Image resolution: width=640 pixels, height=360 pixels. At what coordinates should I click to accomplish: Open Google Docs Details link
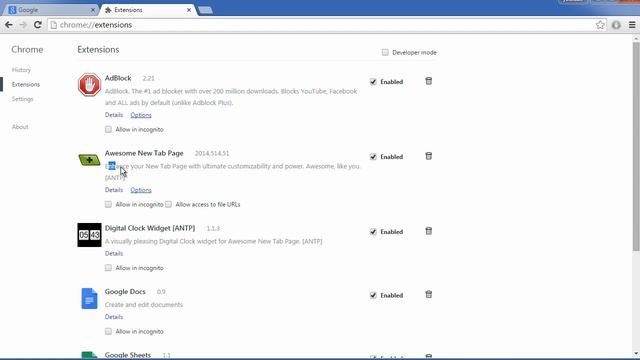tap(114, 317)
